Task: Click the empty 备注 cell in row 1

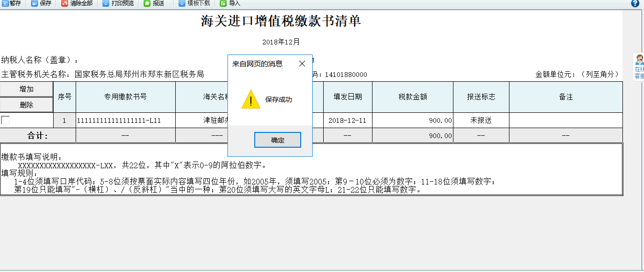Action: pos(565,120)
